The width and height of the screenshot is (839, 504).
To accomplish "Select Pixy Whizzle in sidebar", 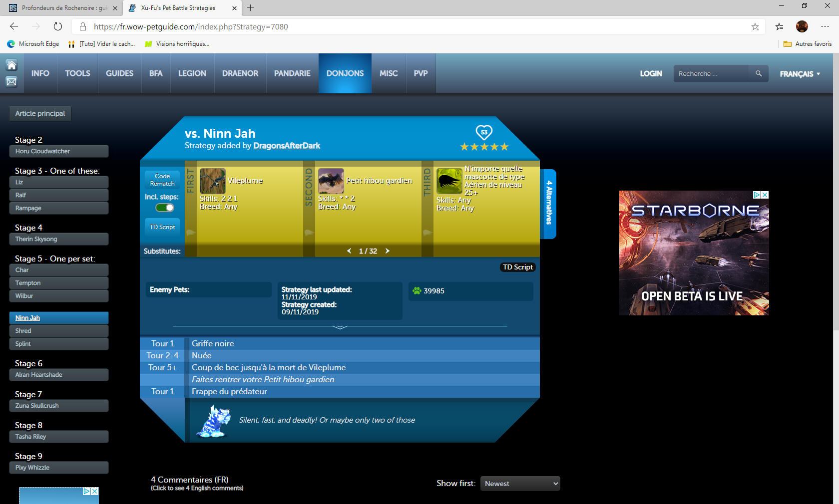I will [59, 468].
